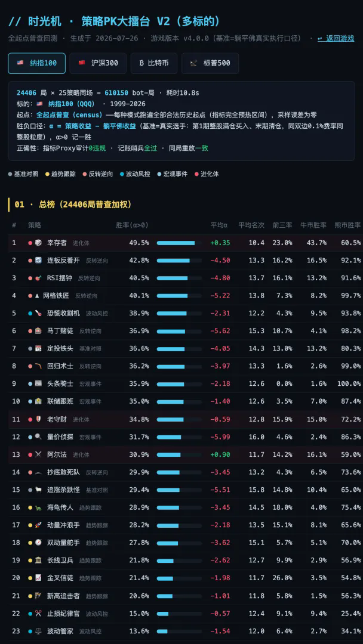Click the sheep icon beside 追涨杀跌怪

click(38, 490)
